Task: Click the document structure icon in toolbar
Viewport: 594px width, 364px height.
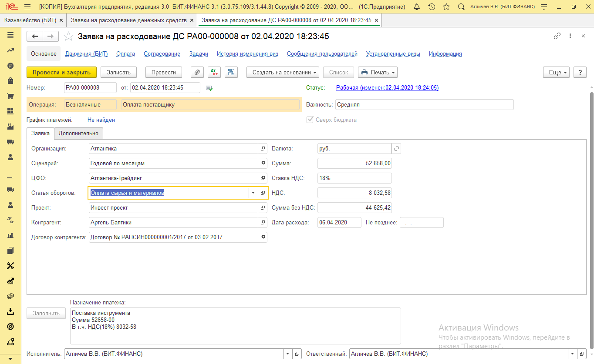Action: [x=231, y=73]
